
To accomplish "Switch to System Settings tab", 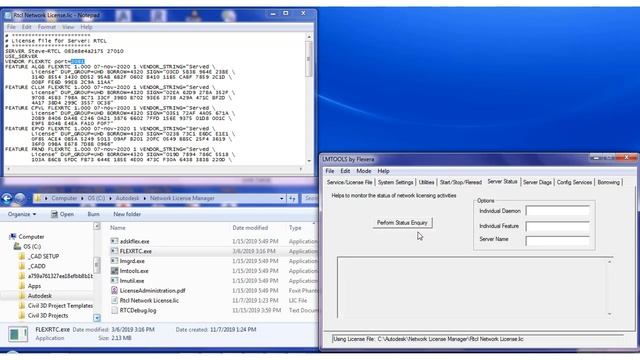I will pyautogui.click(x=396, y=182).
